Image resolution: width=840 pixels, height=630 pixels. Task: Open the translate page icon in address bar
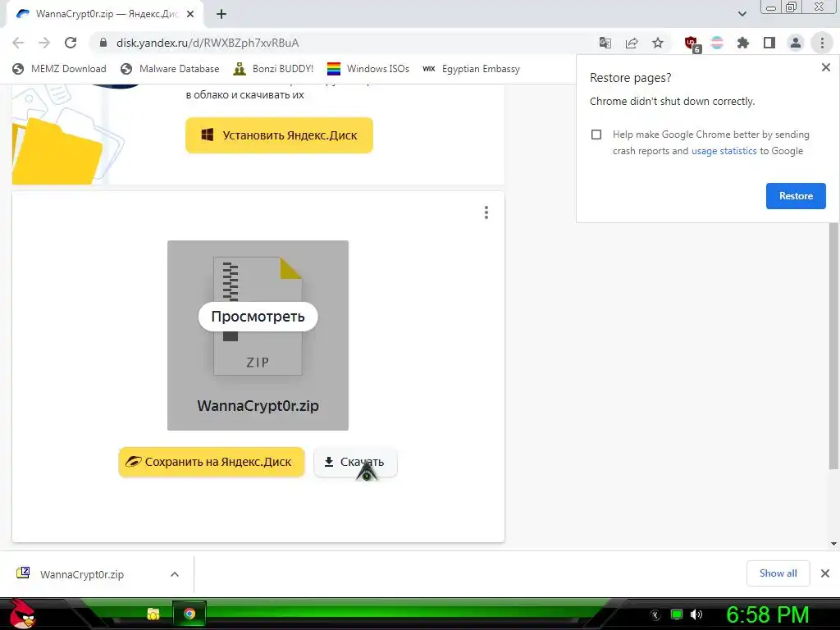point(605,43)
